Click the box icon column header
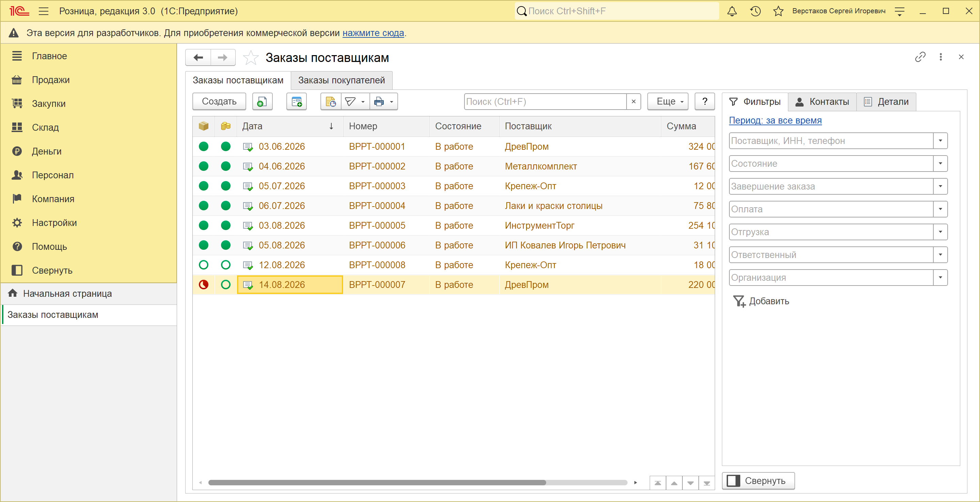Screen dimensions: 980x502 coord(204,126)
